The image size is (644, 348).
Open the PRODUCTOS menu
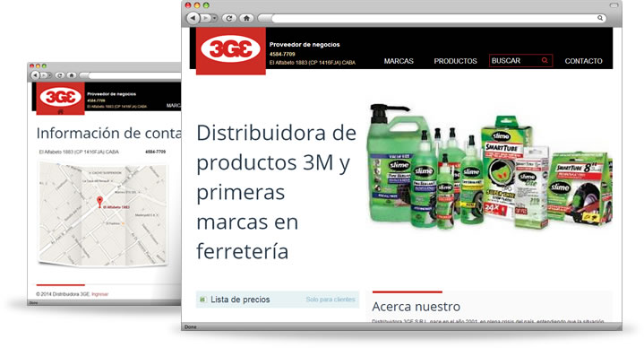(455, 61)
